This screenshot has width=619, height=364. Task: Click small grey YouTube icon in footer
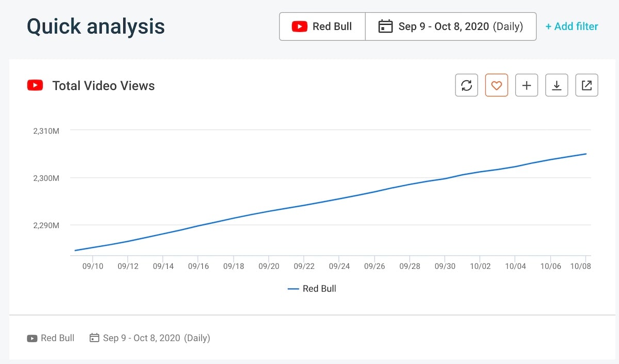[32, 338]
